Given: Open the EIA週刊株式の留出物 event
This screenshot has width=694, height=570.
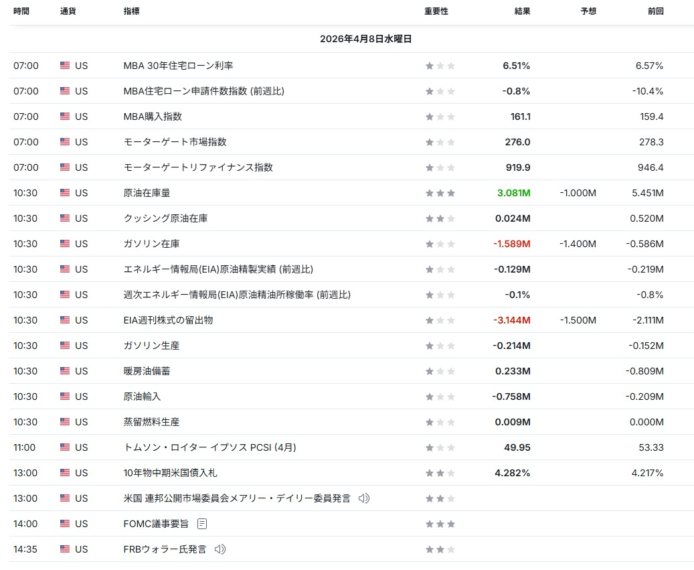Looking at the screenshot, I should 167,320.
